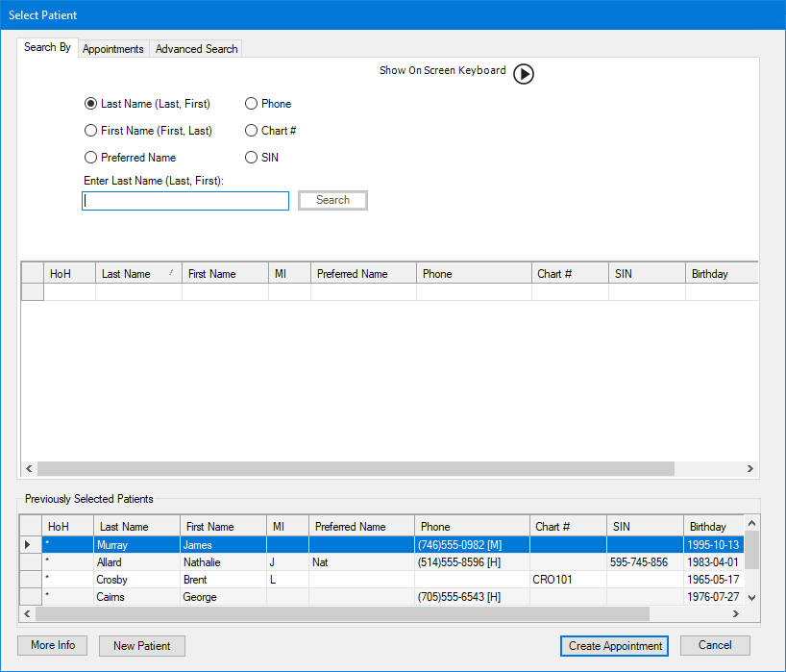
Task: Open the Advanced Search tab
Action: pos(196,49)
